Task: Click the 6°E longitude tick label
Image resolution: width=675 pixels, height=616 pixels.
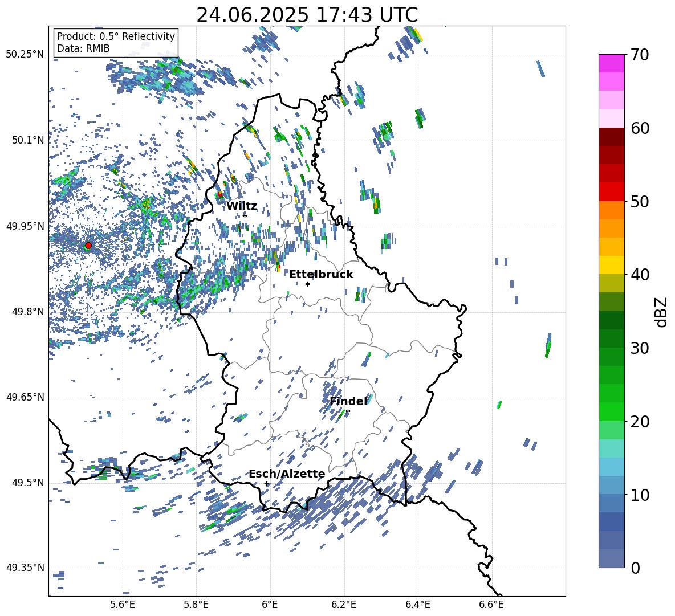Action: pos(270,605)
